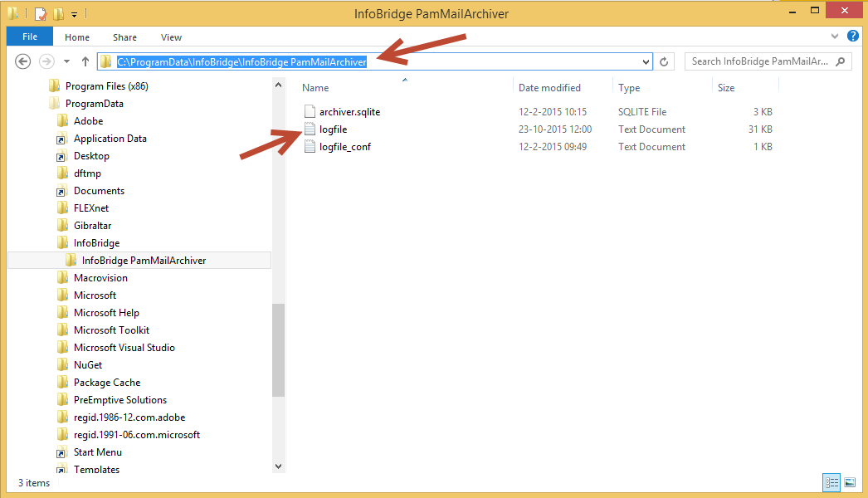
Task: Open the Adobe folder in tree
Action: point(88,120)
